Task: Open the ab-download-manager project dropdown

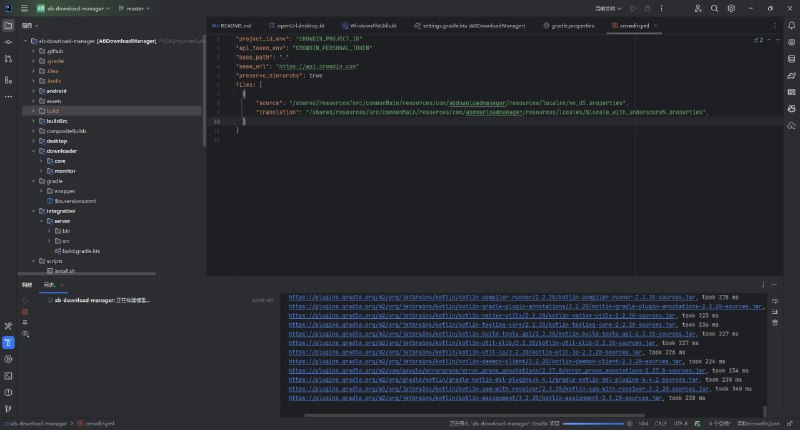Action: [x=75, y=8]
